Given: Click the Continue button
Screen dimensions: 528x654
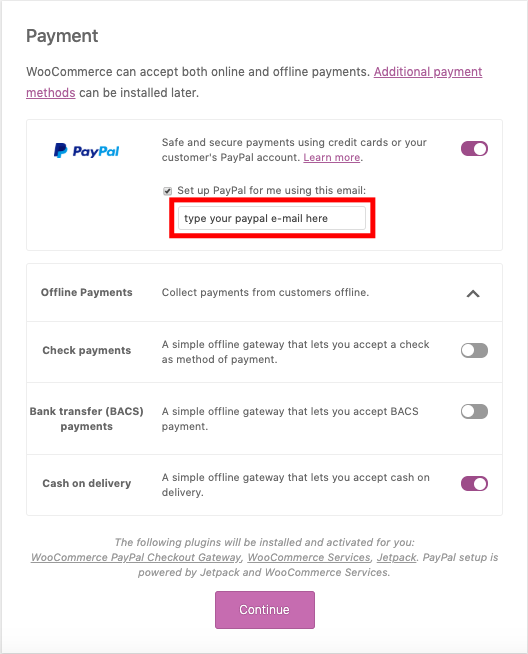Looking at the screenshot, I should 265,610.
